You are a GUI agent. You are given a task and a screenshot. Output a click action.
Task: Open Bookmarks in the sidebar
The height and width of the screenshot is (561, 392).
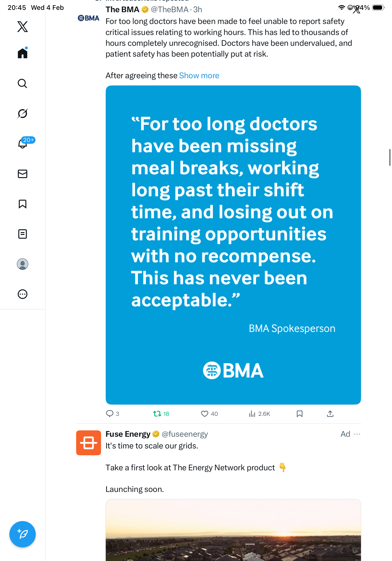pyautogui.click(x=23, y=204)
